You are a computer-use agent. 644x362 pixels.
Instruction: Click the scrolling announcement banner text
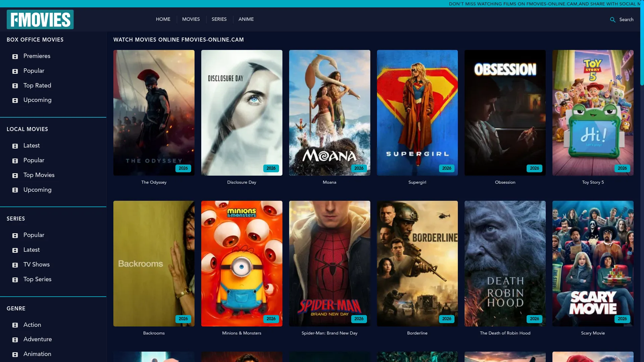[544, 4]
